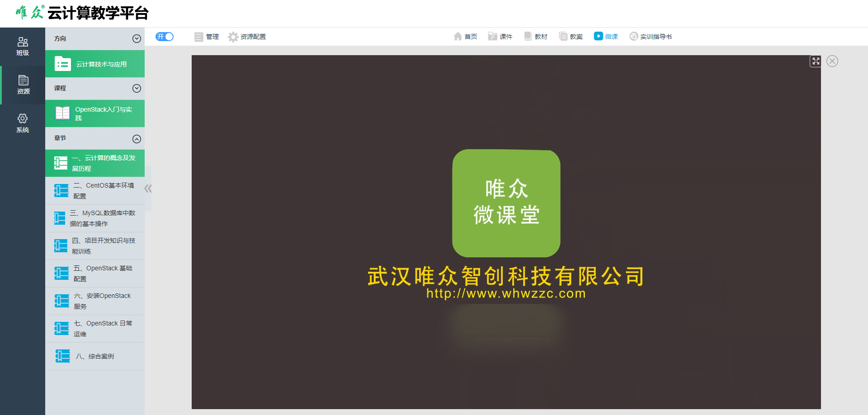Image resolution: width=868 pixels, height=415 pixels.
Task: Switch to the 教材 tab
Action: pos(535,36)
